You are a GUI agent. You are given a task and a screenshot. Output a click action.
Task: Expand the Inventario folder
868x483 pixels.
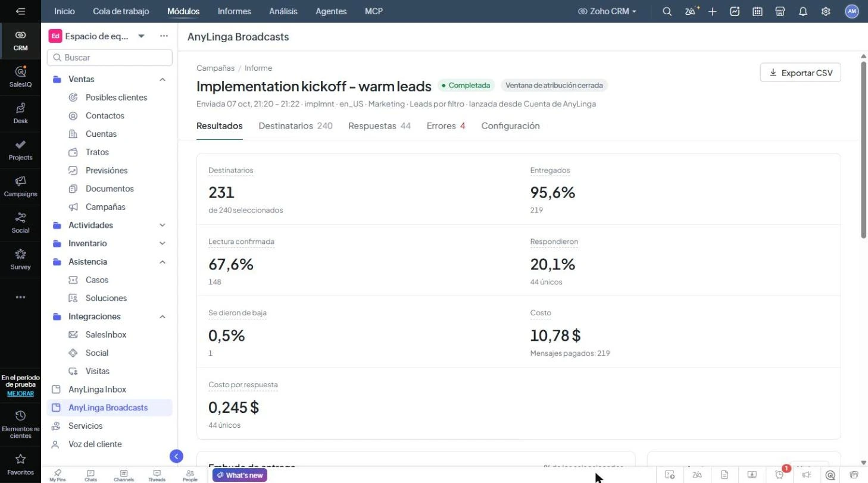tap(163, 244)
